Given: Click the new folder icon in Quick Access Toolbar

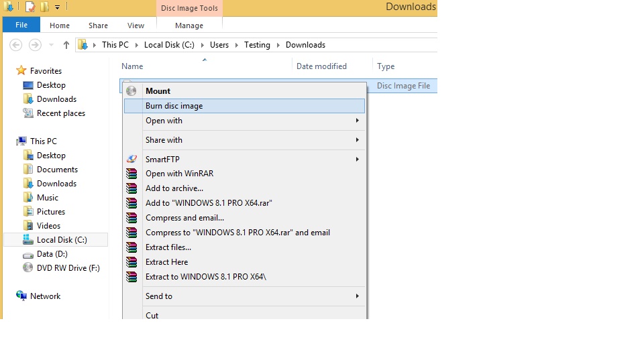Looking at the screenshot, I should 44,7.
